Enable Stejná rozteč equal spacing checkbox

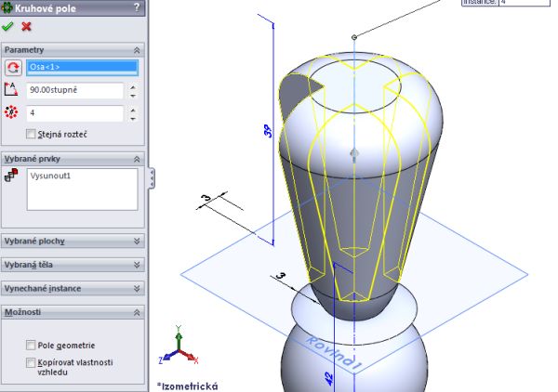(x=32, y=134)
